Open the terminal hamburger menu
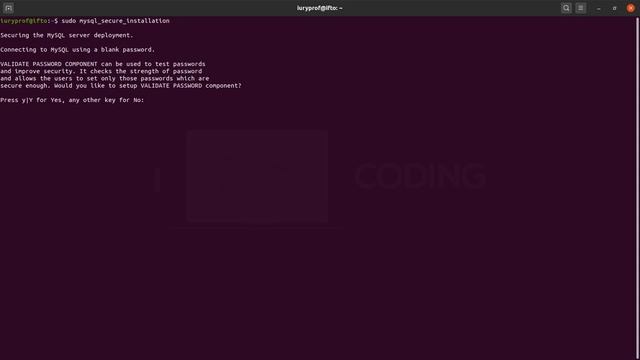The height and width of the screenshot is (360, 640). pyautogui.click(x=580, y=8)
